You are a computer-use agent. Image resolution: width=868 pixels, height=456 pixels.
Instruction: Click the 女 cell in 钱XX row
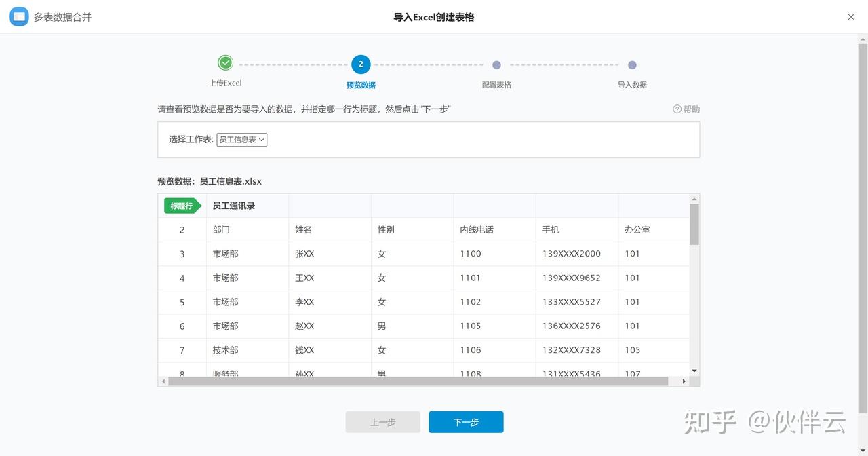(412, 350)
